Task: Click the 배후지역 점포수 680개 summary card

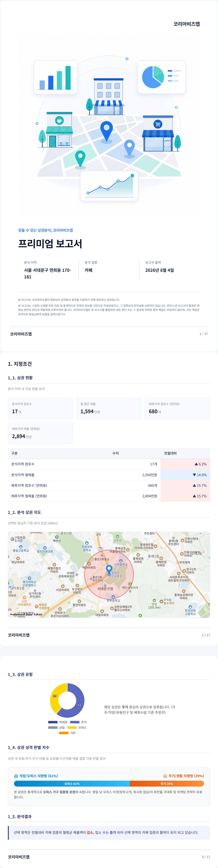Action: click(177, 408)
